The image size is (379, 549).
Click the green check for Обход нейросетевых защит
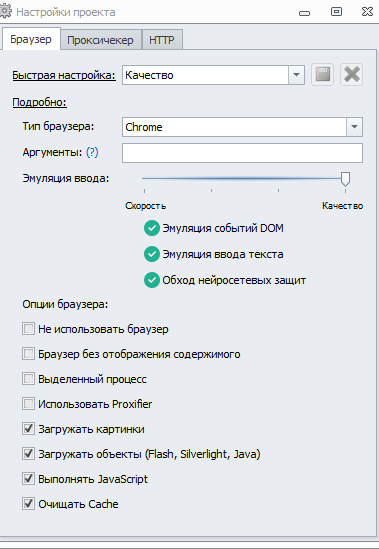coord(152,280)
